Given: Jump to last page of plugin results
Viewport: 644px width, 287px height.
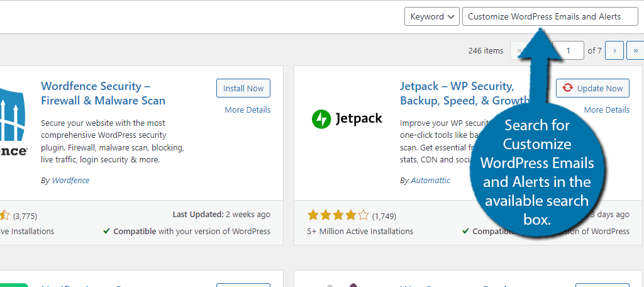Looking at the screenshot, I should coord(635,50).
